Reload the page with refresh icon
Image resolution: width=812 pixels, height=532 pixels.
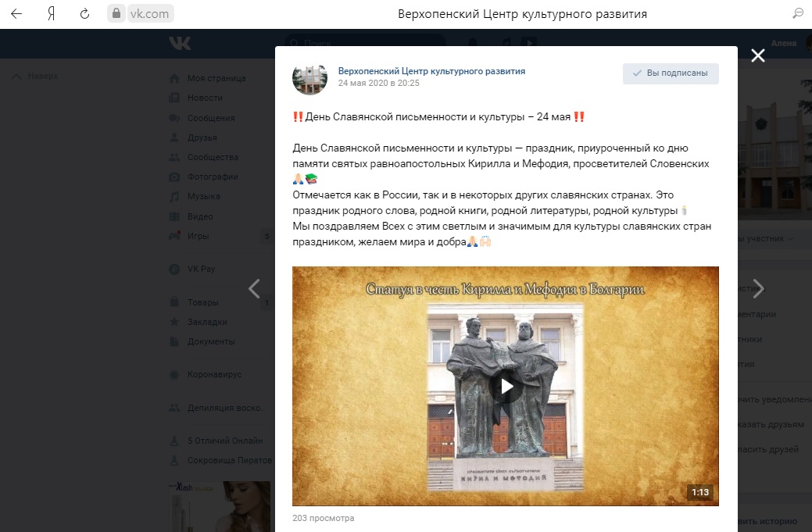click(x=84, y=14)
